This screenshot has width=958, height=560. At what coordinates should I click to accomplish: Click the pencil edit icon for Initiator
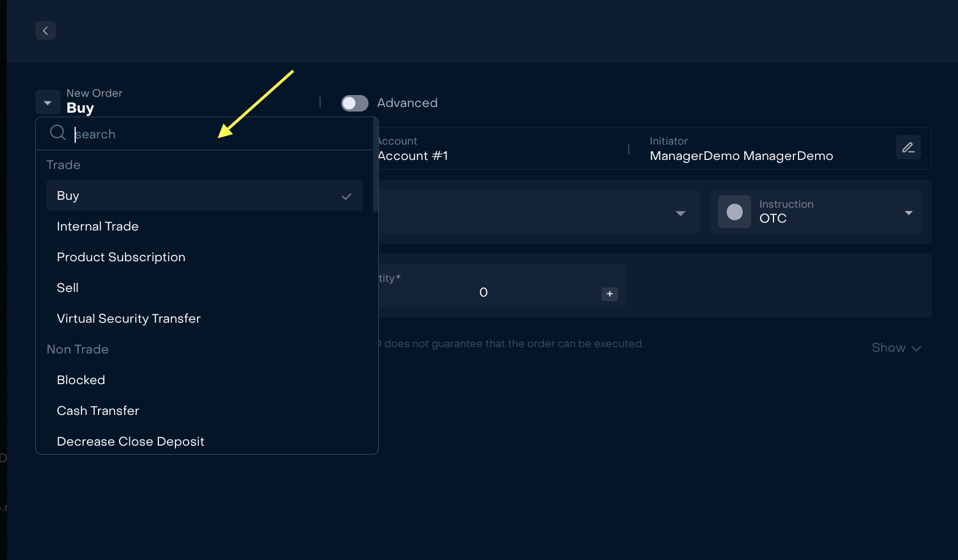(908, 147)
